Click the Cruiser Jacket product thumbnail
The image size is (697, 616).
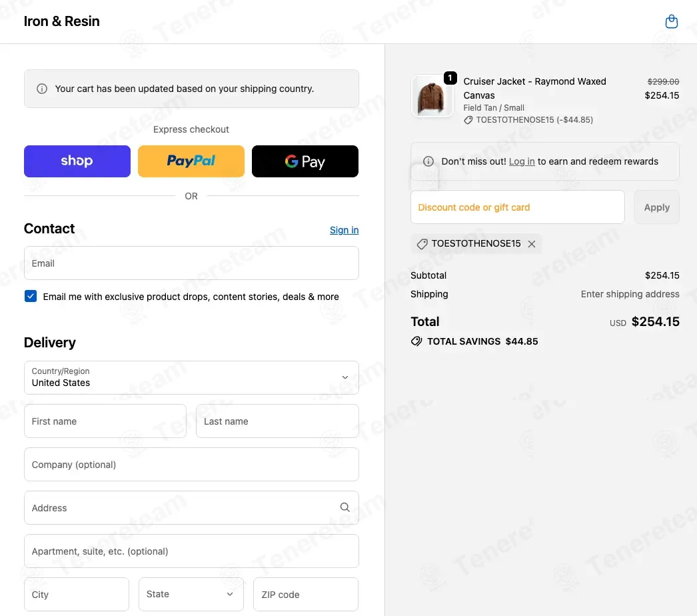[432, 96]
